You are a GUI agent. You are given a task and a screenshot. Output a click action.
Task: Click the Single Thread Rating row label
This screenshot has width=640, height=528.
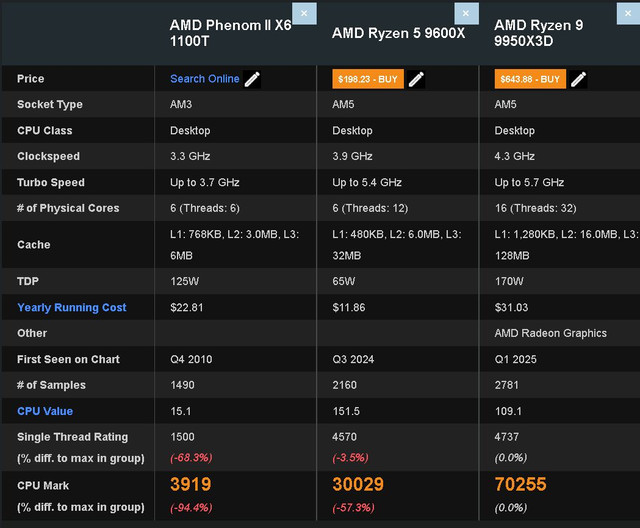73,437
